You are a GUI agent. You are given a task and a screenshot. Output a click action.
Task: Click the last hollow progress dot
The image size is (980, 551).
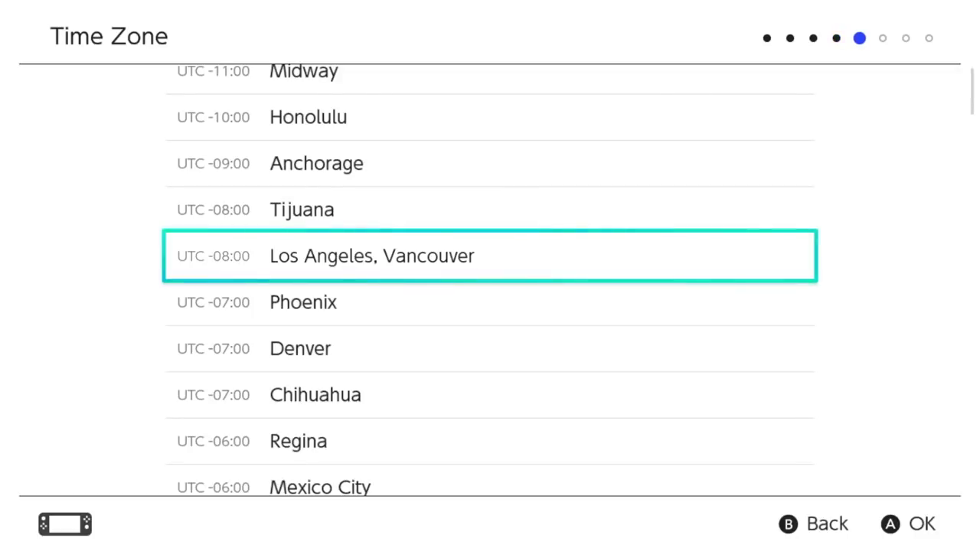click(929, 38)
